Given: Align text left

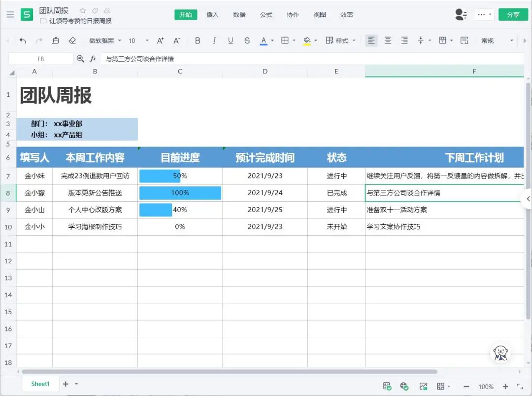Looking at the screenshot, I should [x=371, y=41].
